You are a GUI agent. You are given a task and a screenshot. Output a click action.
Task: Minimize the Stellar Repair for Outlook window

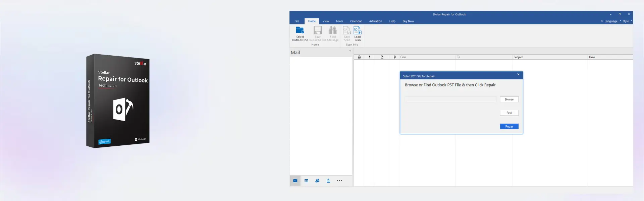pos(610,14)
